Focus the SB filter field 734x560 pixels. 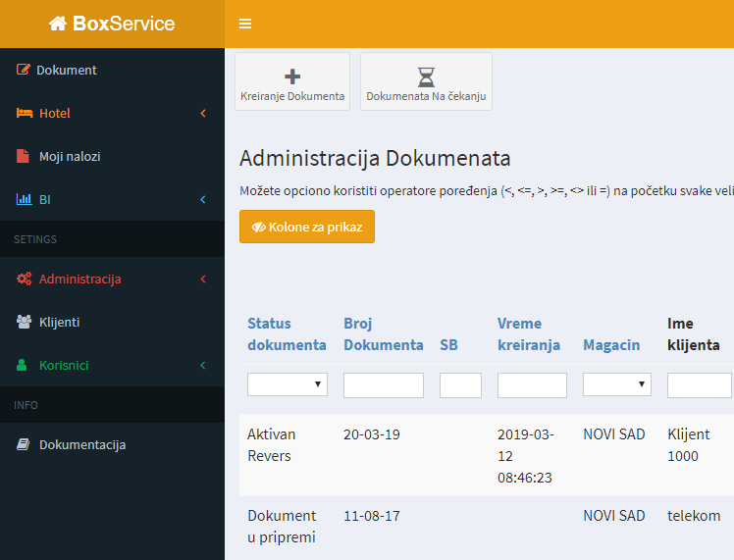[x=460, y=385]
